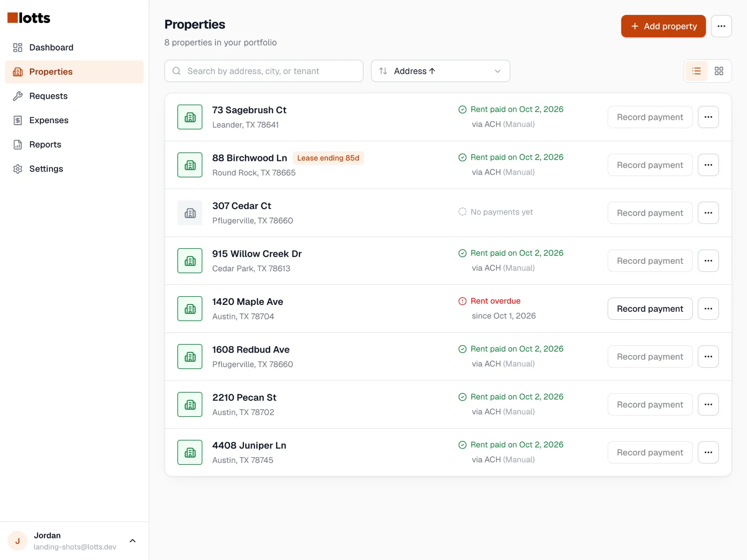
Task: Open the 1608 Redbud Ave property title
Action: click(x=251, y=350)
